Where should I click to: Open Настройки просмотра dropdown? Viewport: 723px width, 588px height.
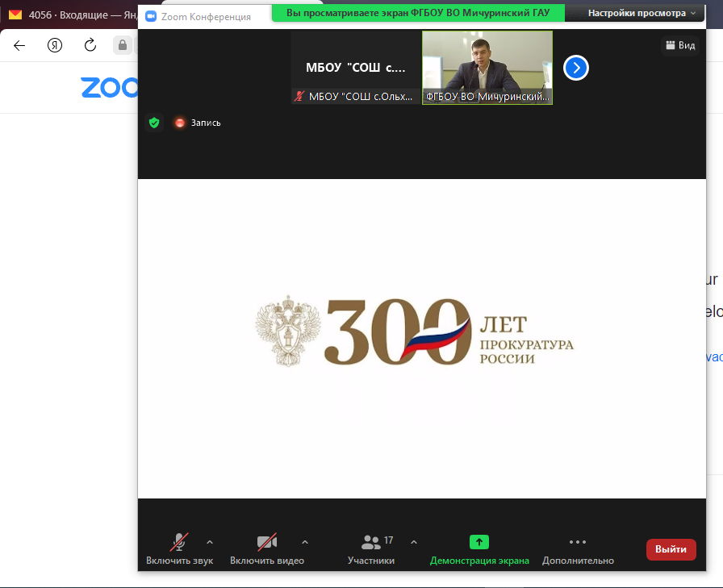(642, 14)
